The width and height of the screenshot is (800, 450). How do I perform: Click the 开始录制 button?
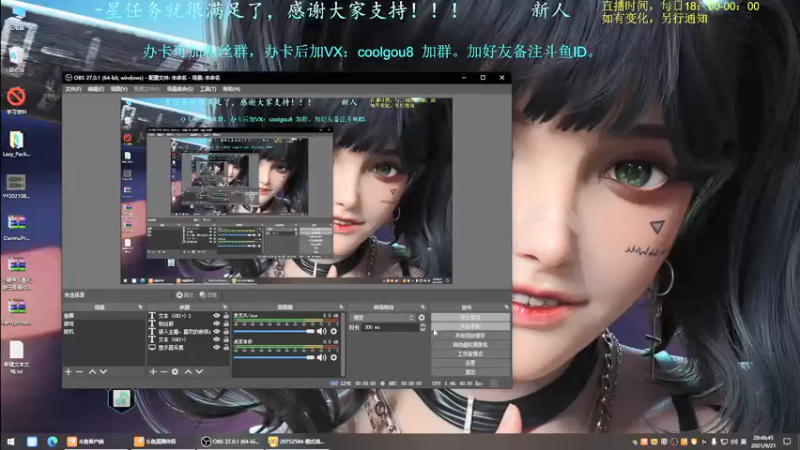coord(470,327)
